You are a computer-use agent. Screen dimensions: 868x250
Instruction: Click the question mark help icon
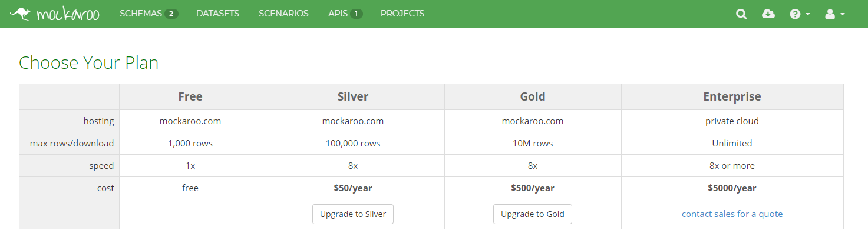795,14
